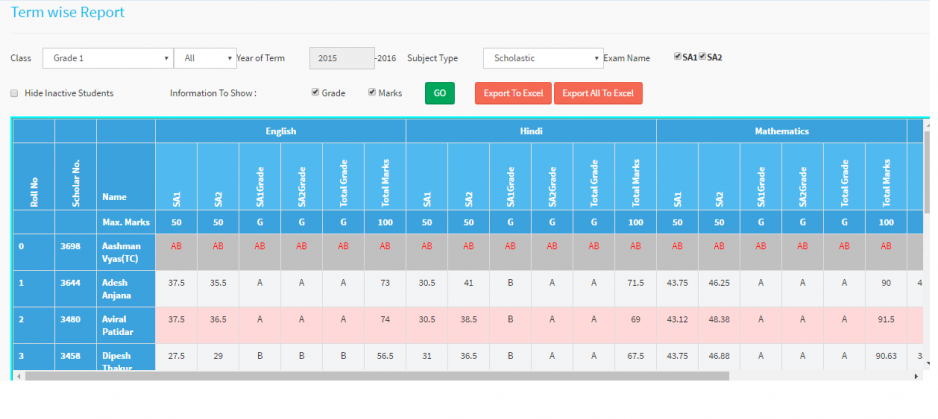Click the vertical scrollbar down arrow
Screen dimensions: 938x419
click(x=927, y=364)
